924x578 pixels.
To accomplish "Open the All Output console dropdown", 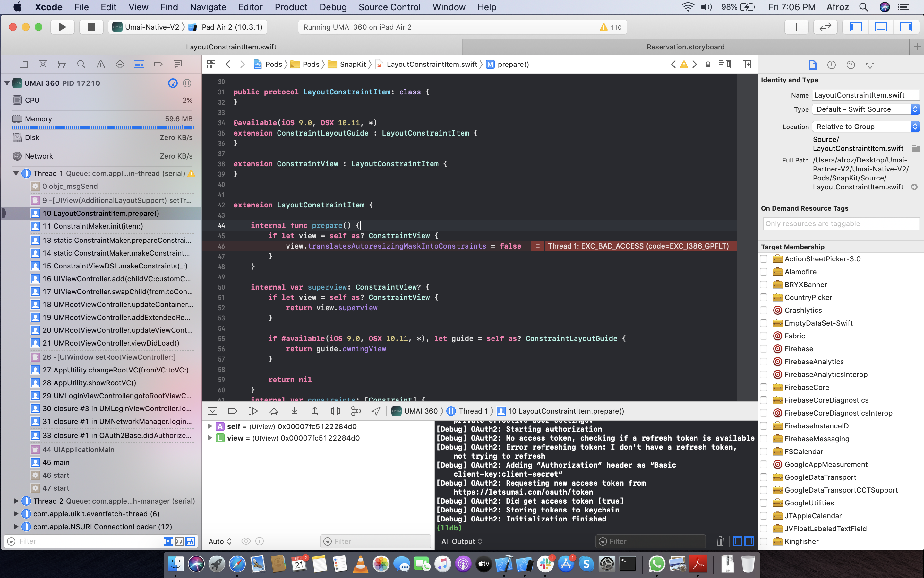I will tap(462, 541).
